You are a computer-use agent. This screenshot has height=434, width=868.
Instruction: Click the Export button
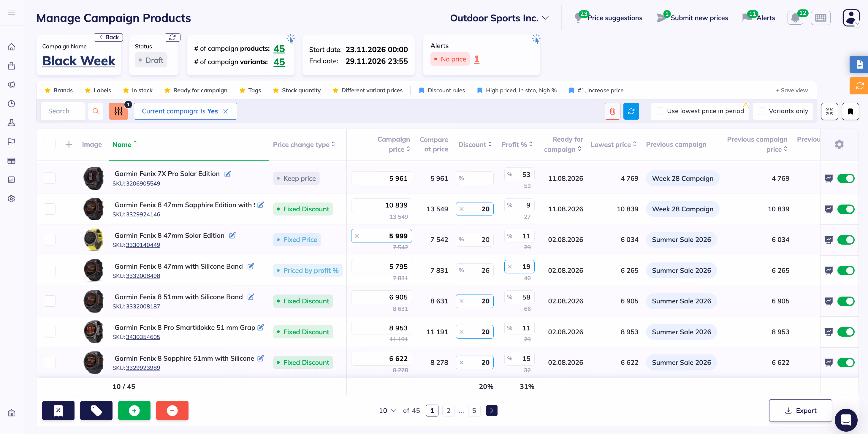click(x=800, y=411)
